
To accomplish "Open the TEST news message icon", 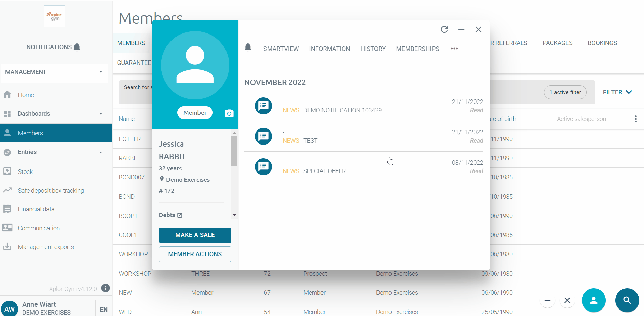I will 263,136.
